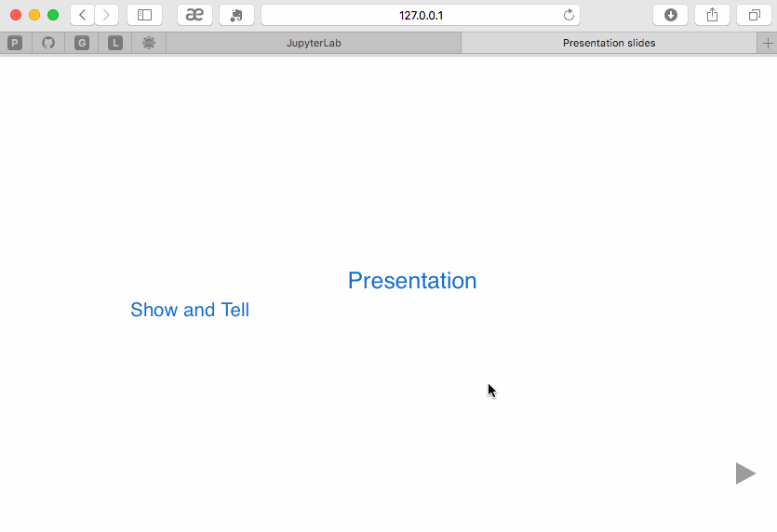Click the 127.0.0.1 address bar
777x532 pixels.
pyautogui.click(x=421, y=15)
